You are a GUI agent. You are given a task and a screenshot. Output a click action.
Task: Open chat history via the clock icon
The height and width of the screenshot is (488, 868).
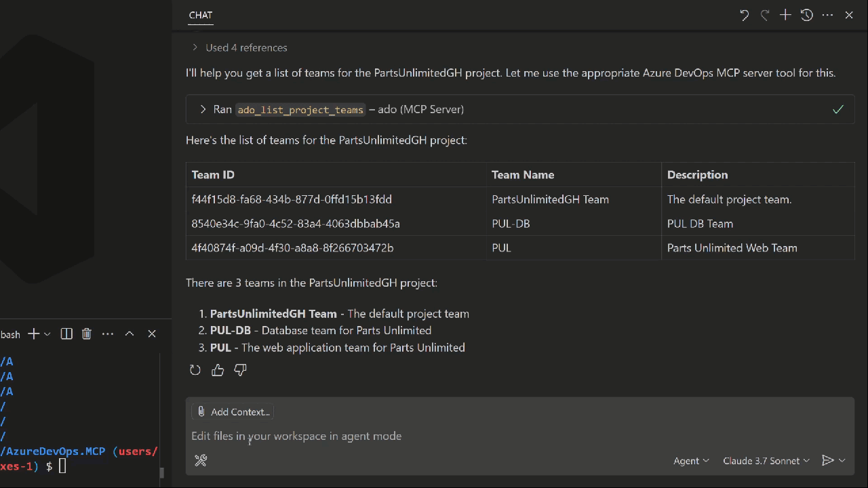click(x=806, y=14)
